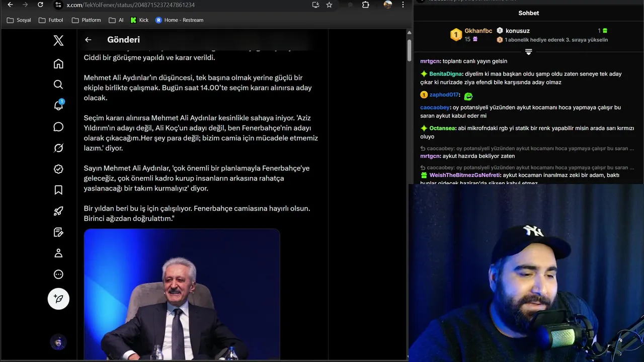Click username zaphod017 in chat
Image resolution: width=644 pixels, height=362 pixels.
click(444, 95)
